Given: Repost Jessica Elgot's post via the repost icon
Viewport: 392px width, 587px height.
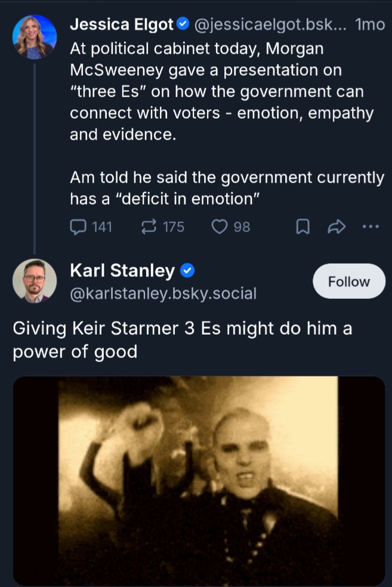Looking at the screenshot, I should (148, 227).
